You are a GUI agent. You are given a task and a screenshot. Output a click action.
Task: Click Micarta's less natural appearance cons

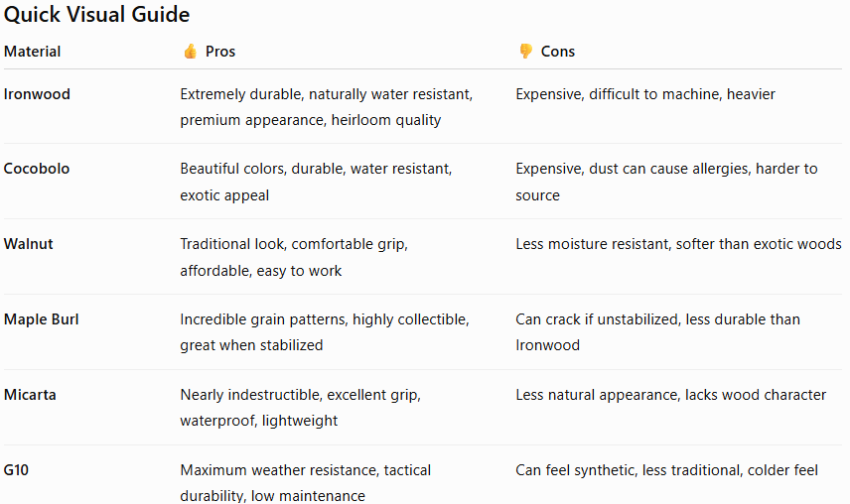(x=670, y=395)
